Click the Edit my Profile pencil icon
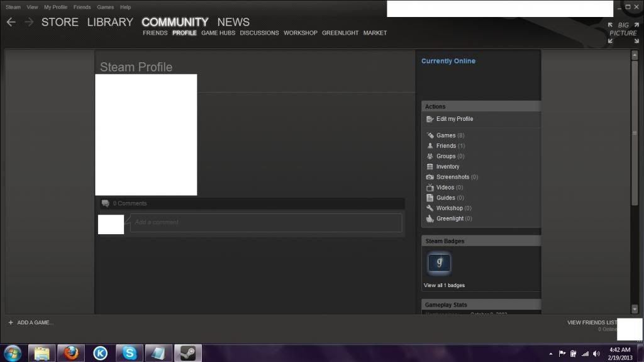The image size is (644, 362). 430,119
